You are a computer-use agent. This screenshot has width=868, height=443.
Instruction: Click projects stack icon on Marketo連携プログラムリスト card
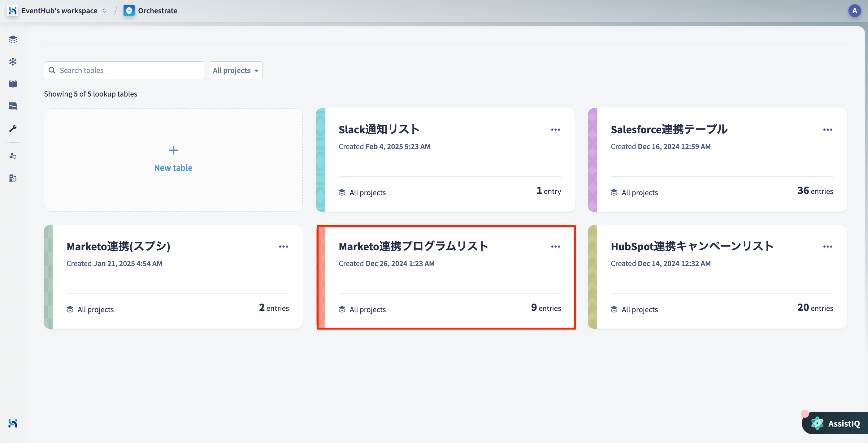(x=342, y=309)
